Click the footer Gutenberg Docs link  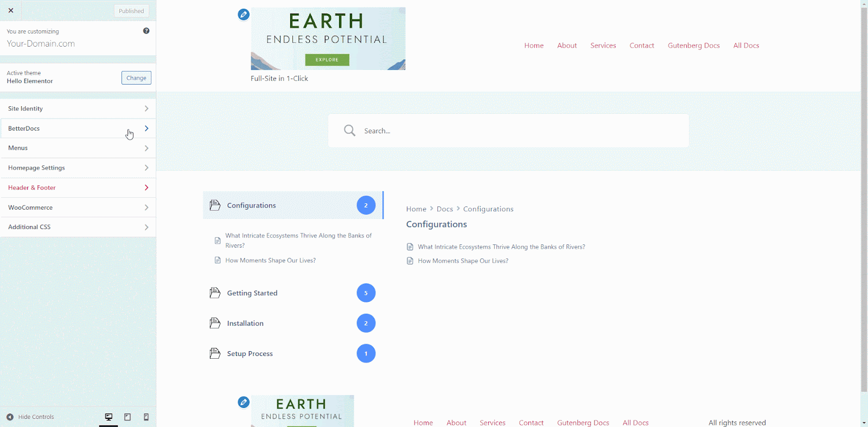[x=583, y=423]
